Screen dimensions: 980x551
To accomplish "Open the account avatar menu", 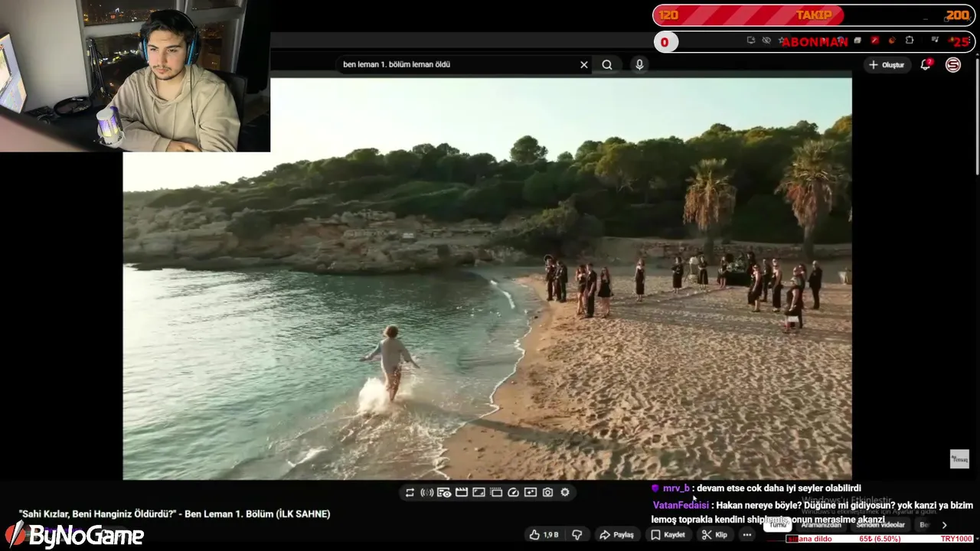I will [953, 65].
